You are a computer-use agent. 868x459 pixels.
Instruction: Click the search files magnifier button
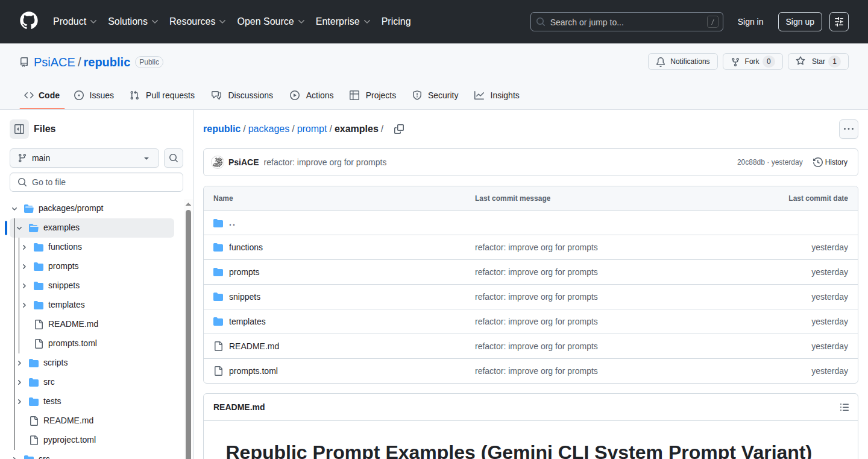174,158
